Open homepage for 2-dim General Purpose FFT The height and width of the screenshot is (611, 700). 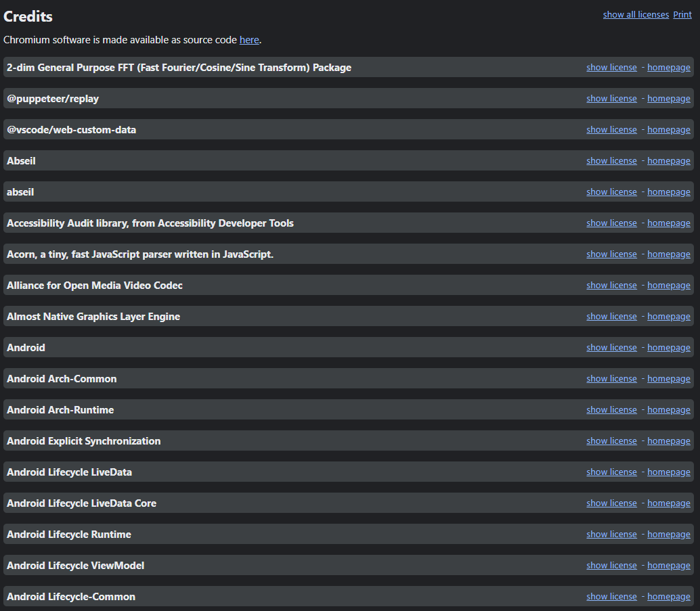coord(669,68)
